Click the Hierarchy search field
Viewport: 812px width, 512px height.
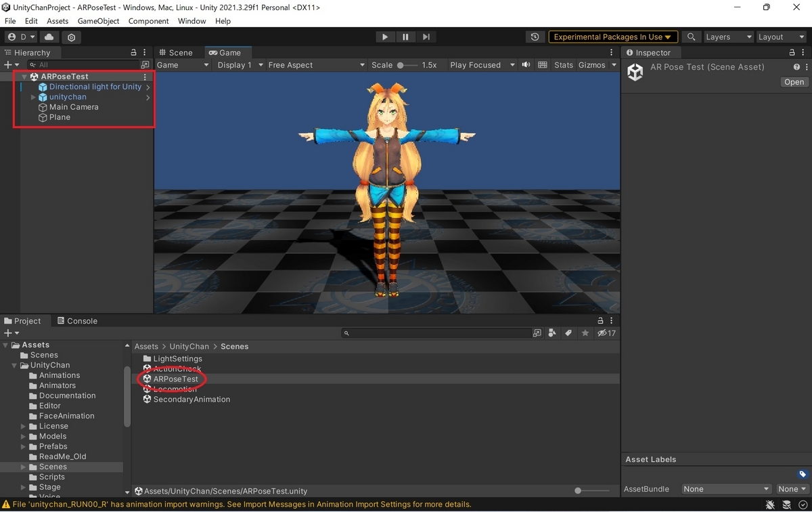point(83,65)
